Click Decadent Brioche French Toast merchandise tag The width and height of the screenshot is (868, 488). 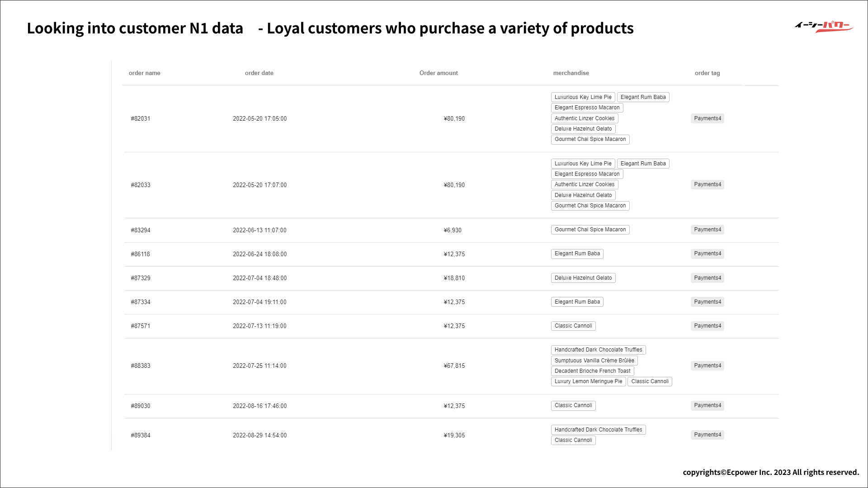tap(592, 371)
